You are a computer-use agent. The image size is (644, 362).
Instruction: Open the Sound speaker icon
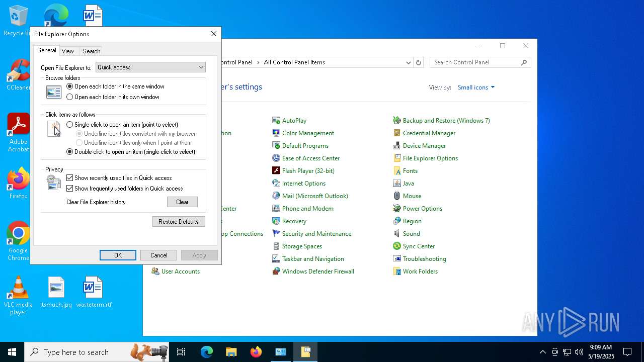click(x=397, y=234)
